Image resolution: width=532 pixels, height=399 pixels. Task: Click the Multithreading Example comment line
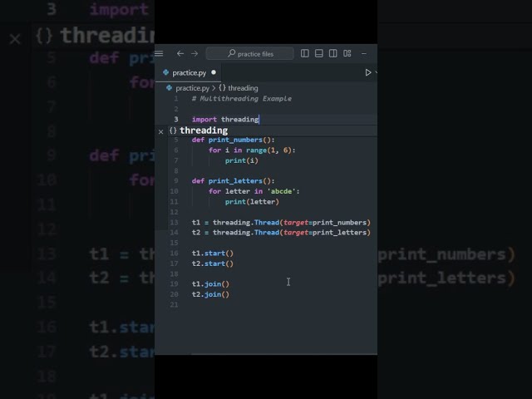tap(242, 99)
